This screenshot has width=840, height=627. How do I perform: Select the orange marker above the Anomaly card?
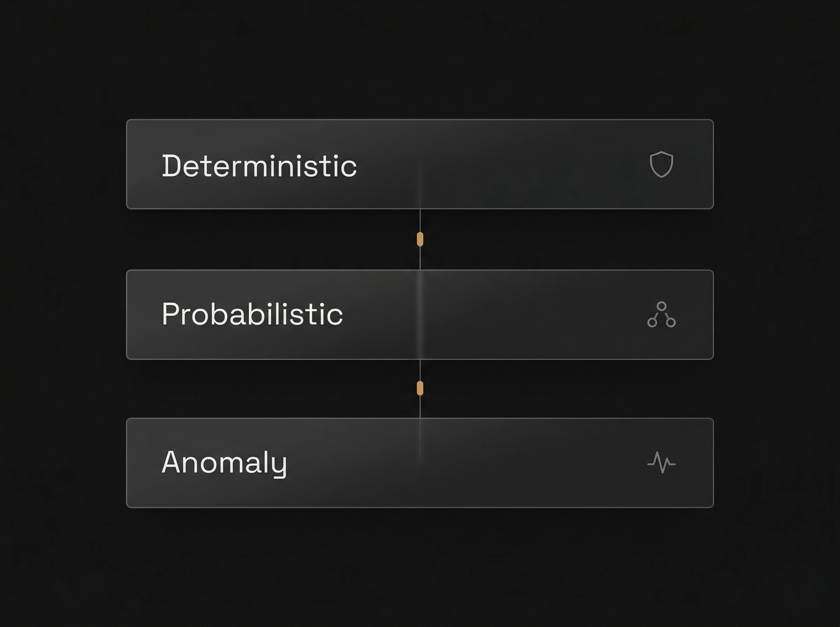click(420, 388)
